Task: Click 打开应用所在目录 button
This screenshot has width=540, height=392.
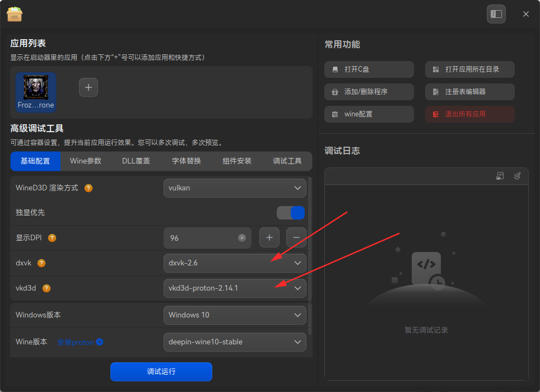Action: tap(470, 69)
